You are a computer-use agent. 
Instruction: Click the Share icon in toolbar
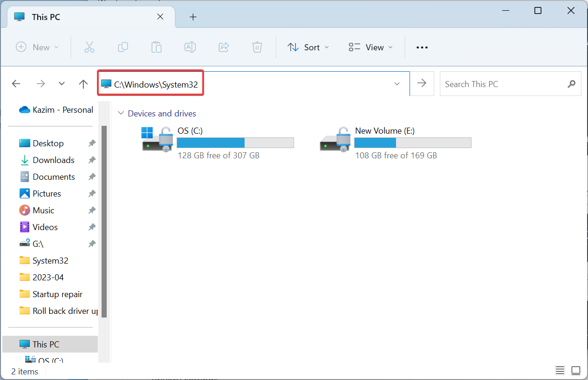[x=224, y=47]
